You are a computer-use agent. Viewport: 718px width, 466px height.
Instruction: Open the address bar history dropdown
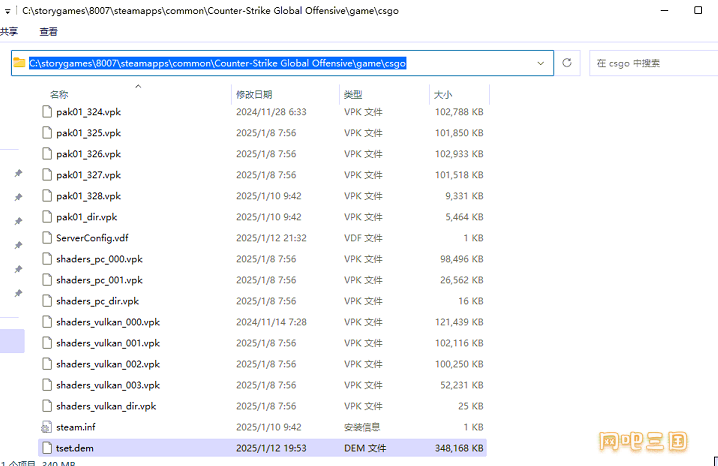pos(540,63)
